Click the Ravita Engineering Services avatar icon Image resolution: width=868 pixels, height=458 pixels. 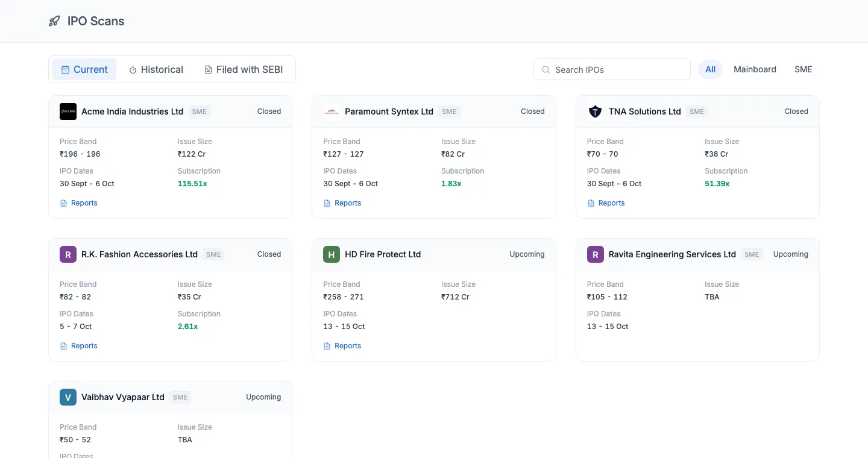[x=596, y=254]
